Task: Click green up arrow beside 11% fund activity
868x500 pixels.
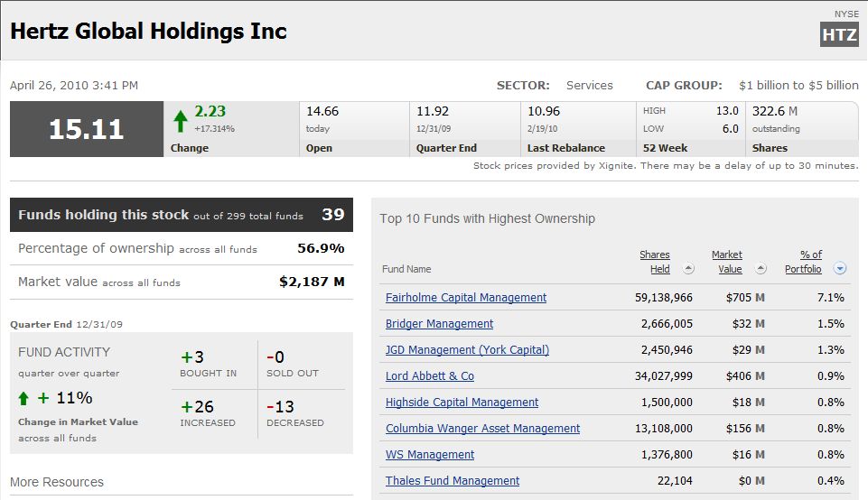Action: coord(24,398)
